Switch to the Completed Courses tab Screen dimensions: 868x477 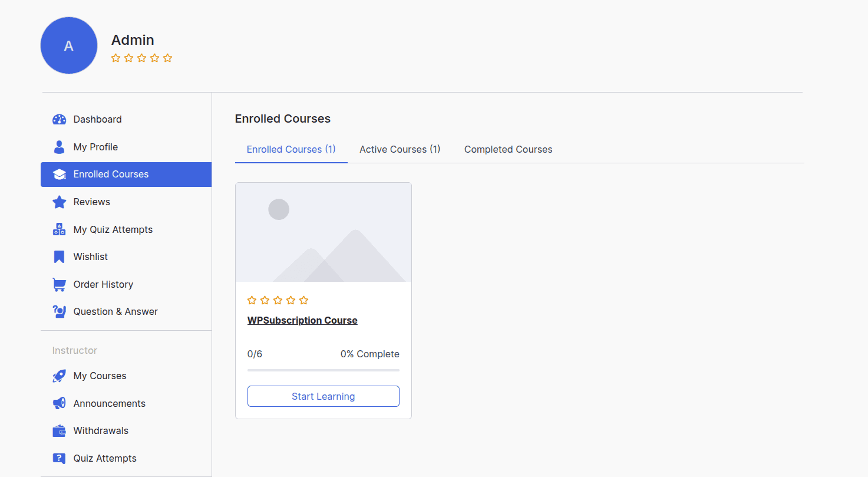click(x=508, y=149)
